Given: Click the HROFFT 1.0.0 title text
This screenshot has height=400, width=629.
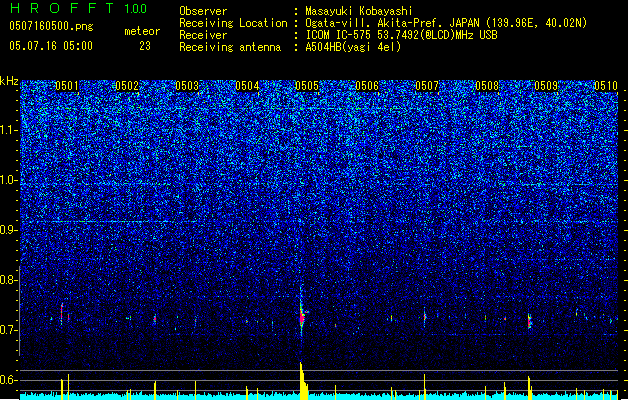Looking at the screenshot, I should [x=78, y=8].
